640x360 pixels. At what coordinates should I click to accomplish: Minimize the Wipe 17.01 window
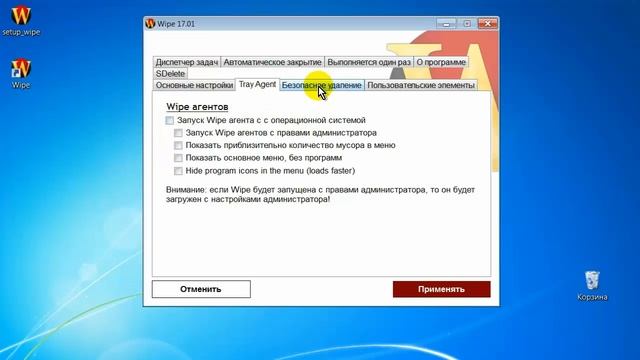coord(446,24)
